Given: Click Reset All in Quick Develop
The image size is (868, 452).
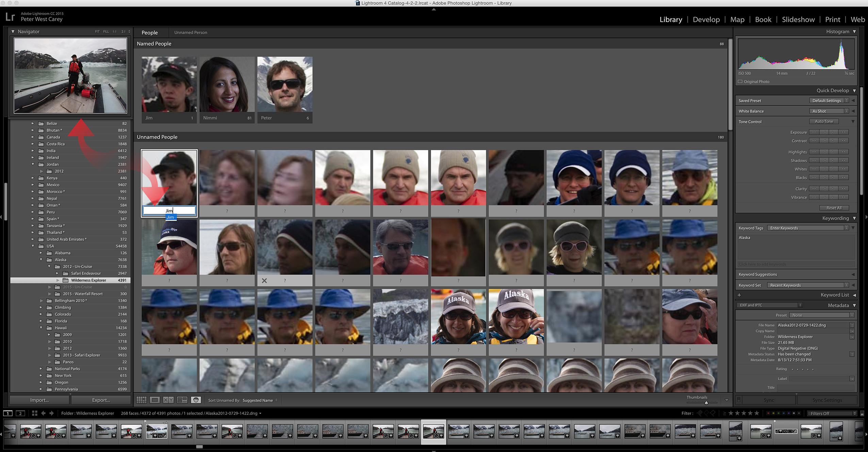Looking at the screenshot, I should [x=834, y=208].
